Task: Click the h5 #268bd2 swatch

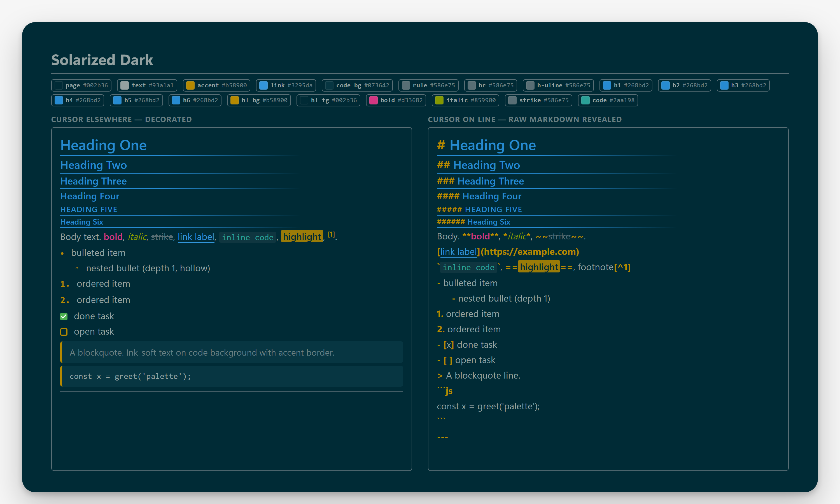Action: pyautogui.click(x=136, y=100)
